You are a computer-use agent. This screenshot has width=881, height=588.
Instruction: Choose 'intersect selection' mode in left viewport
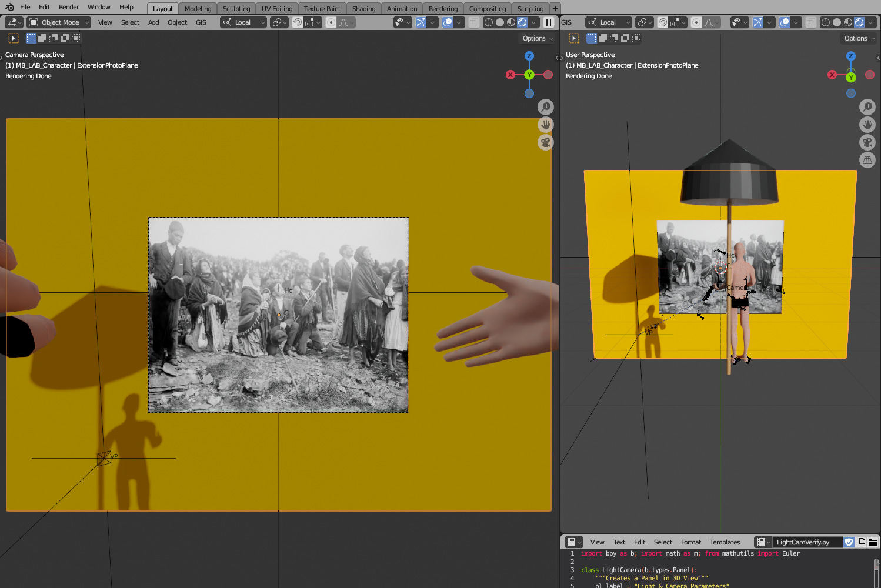76,38
